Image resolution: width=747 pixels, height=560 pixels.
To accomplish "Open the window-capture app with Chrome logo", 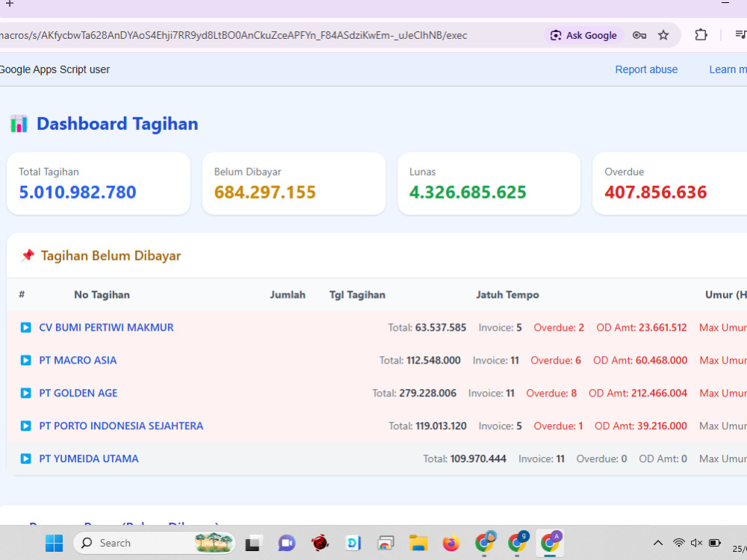I will 386,543.
